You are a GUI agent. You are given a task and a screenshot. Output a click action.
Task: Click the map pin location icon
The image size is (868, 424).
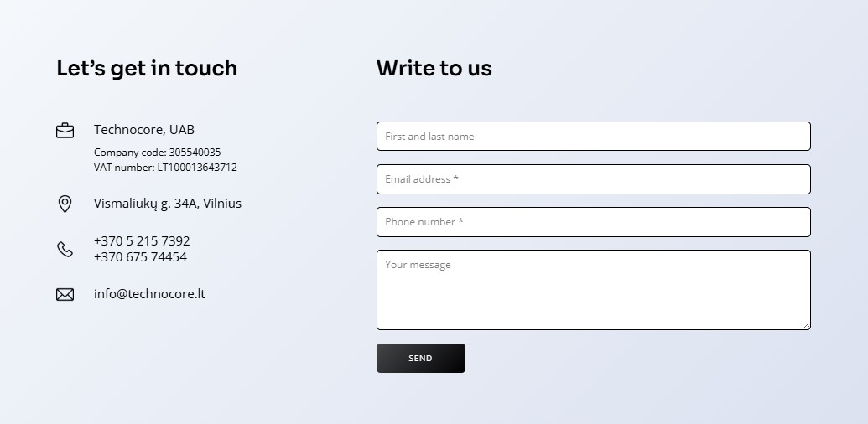(x=65, y=204)
